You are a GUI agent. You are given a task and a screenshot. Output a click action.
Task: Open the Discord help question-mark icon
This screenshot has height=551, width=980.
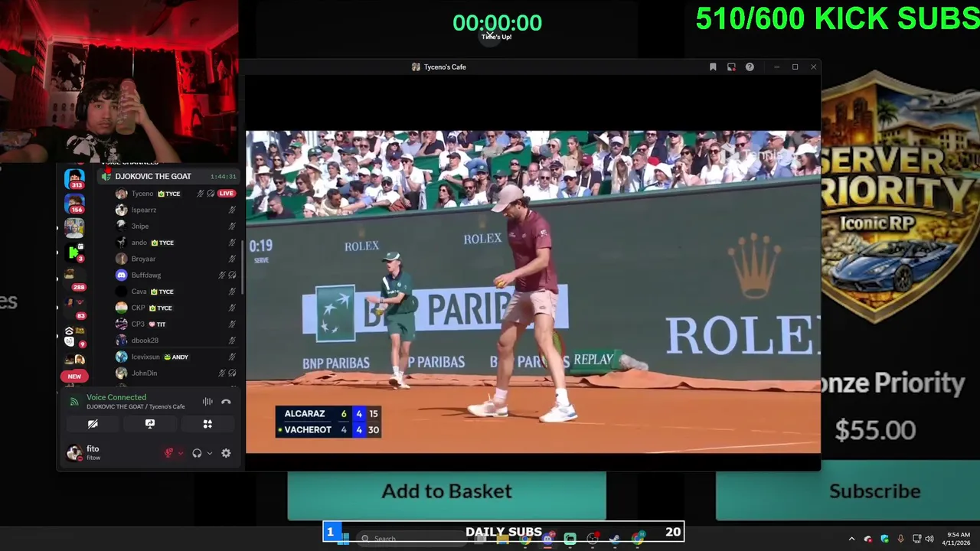tap(750, 67)
